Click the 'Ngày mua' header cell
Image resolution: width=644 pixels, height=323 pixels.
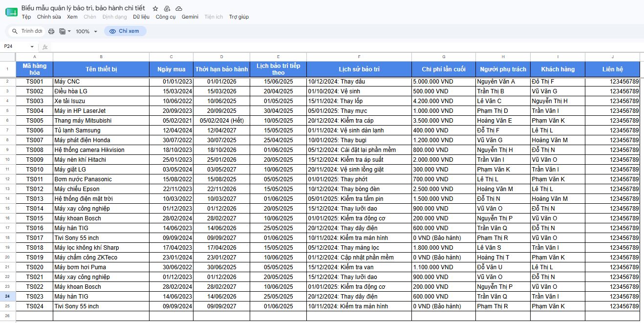tap(172, 69)
